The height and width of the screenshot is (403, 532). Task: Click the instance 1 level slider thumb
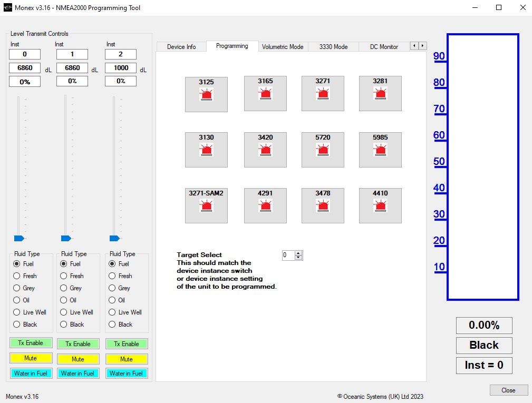pos(66,238)
